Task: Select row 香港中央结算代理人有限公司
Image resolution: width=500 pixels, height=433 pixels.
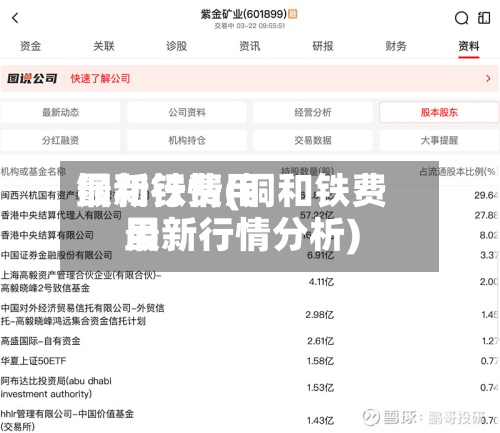Action: pos(250,215)
